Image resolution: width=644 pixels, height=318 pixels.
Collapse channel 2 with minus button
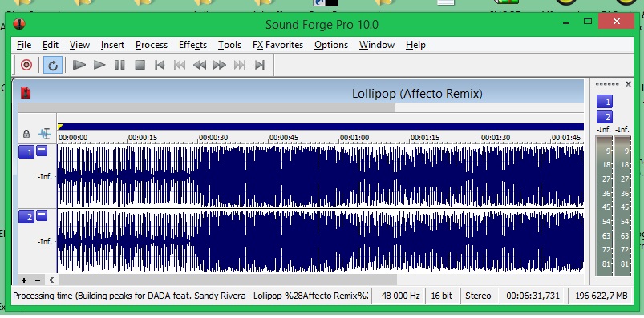(42, 215)
